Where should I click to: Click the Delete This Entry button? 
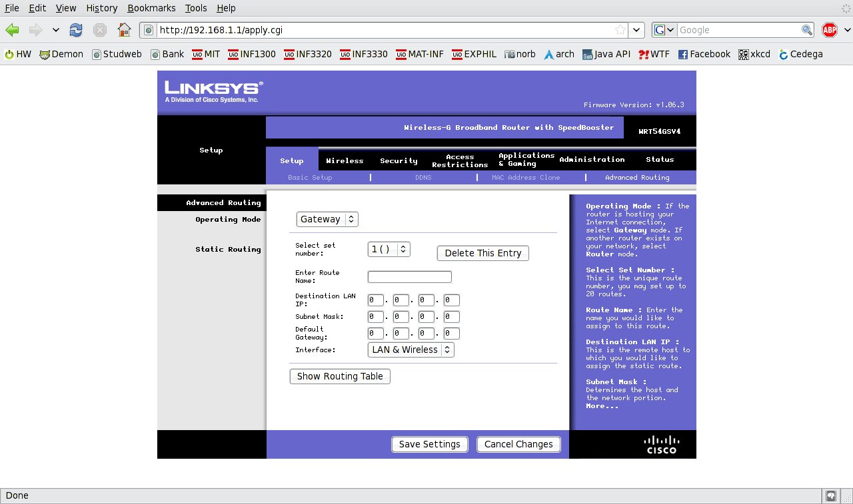483,253
